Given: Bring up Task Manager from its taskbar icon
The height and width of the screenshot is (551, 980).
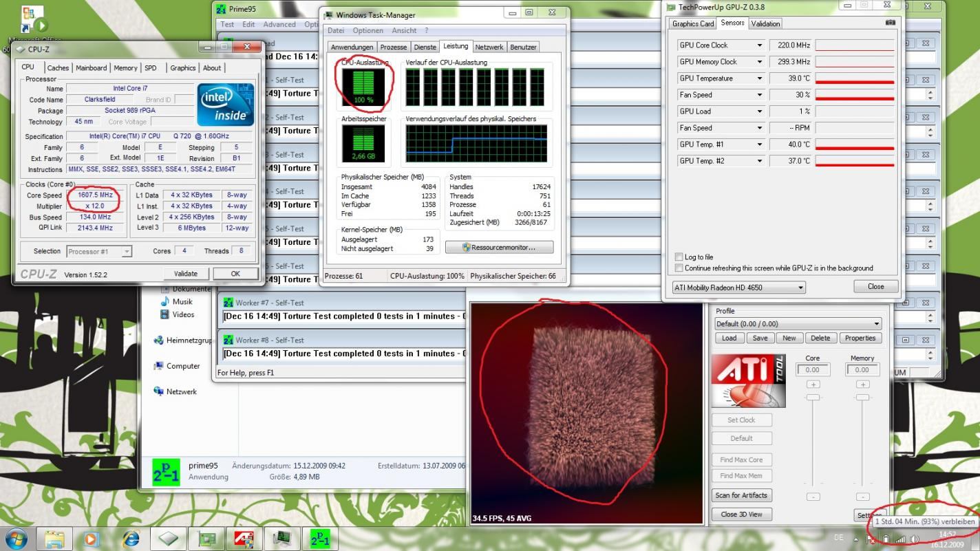Looking at the screenshot, I should click(281, 538).
